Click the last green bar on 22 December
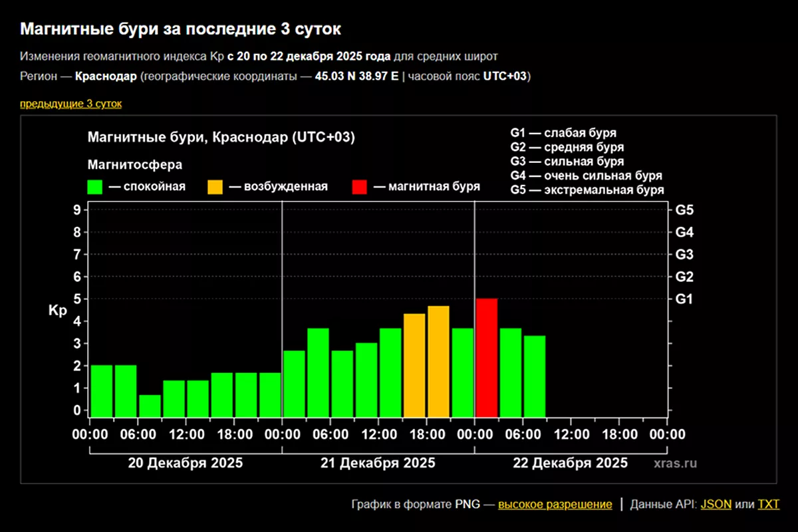 click(535, 376)
